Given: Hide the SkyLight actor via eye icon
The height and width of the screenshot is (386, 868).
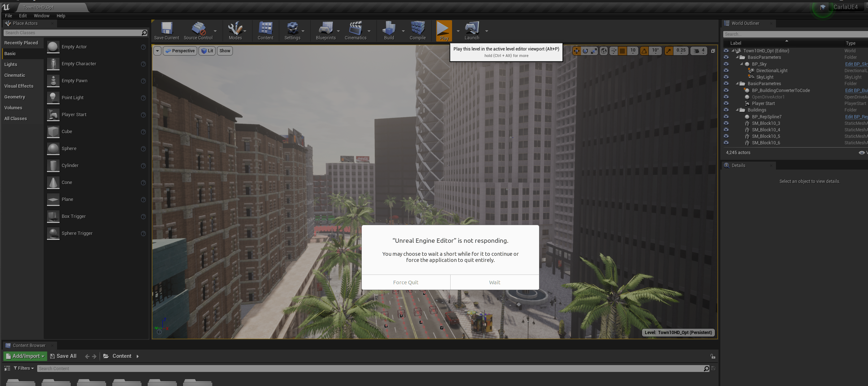Looking at the screenshot, I should tap(726, 77).
